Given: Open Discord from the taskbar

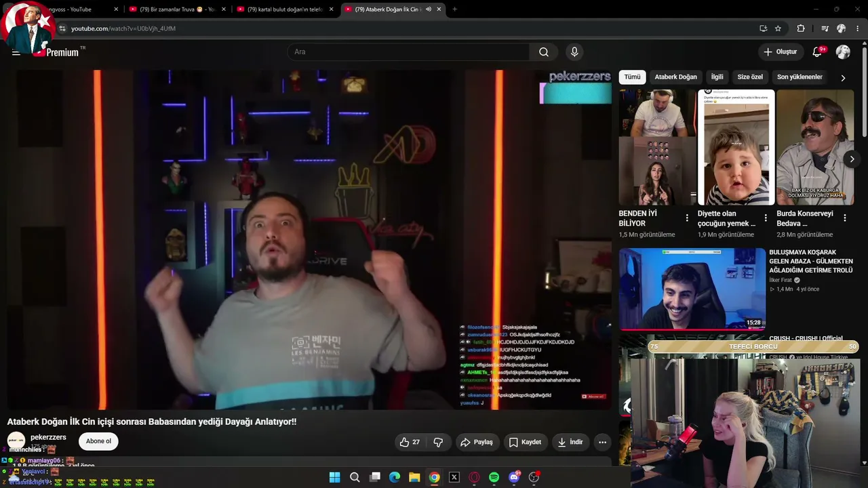Looking at the screenshot, I should tap(514, 477).
